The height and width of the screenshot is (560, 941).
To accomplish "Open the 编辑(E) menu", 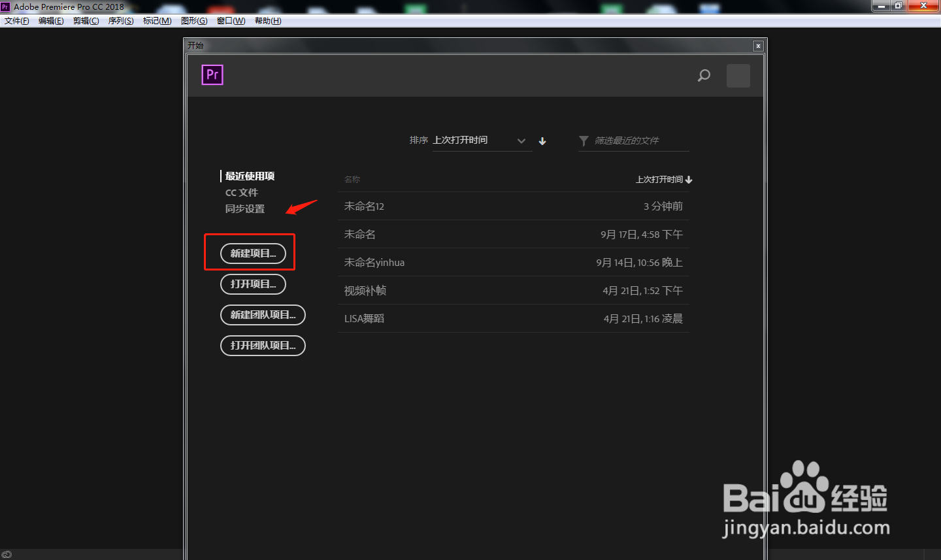I will pyautogui.click(x=51, y=21).
